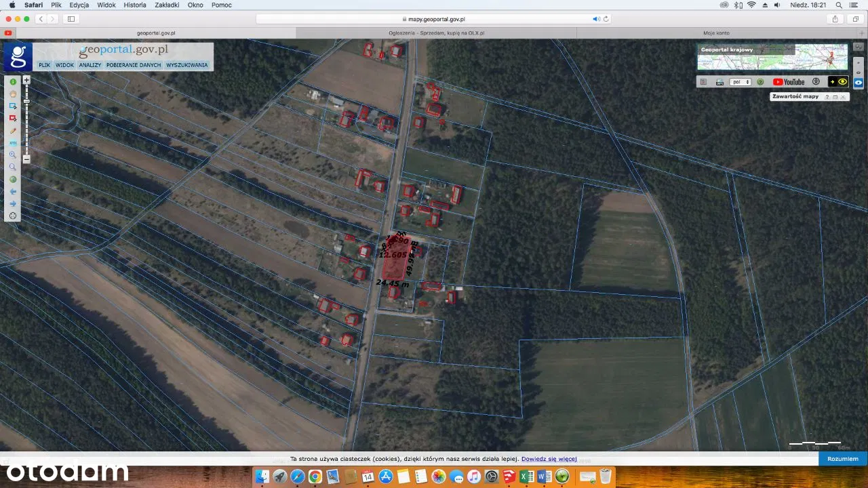Screen dimensions: 868x488
Task: Choose the blue rectangle selection tool
Action: (13, 106)
